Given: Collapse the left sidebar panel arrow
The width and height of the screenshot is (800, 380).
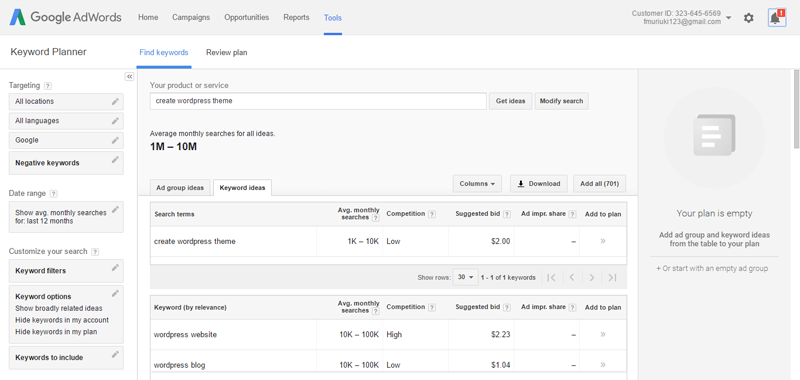Looking at the screenshot, I should pos(129,77).
